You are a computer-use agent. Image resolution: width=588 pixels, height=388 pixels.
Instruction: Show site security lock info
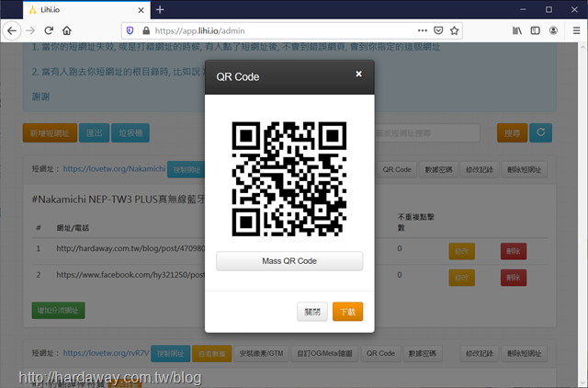(x=146, y=30)
